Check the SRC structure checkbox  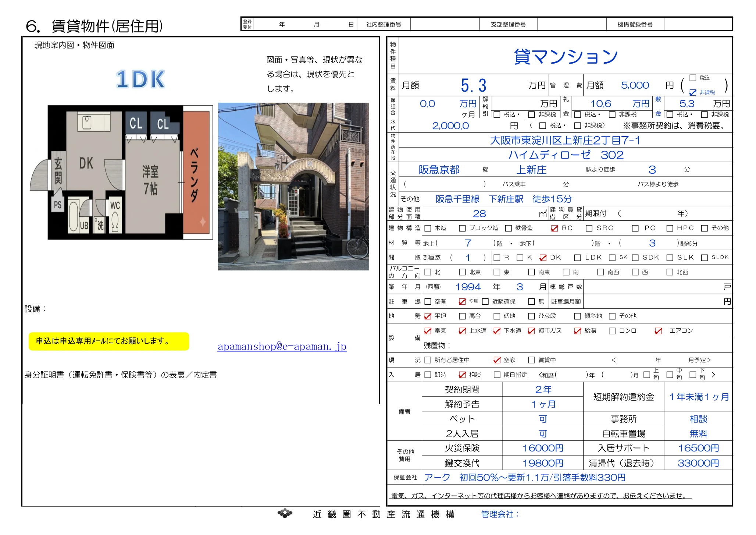[589, 228]
